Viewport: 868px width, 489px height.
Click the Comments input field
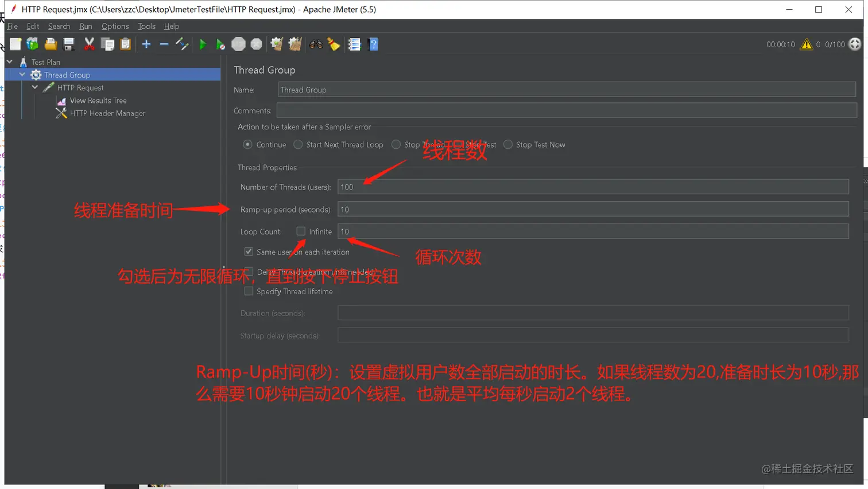click(x=567, y=110)
